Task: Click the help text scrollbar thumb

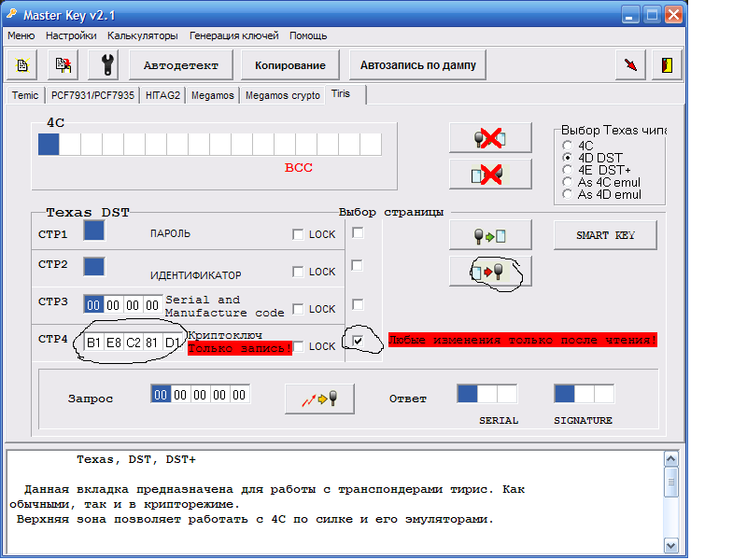Action: point(670,482)
